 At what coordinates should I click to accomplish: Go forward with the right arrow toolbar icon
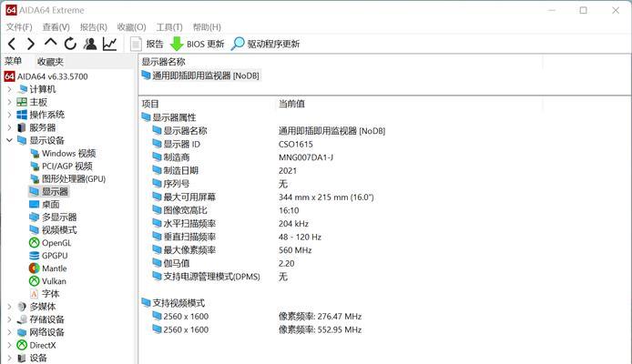pos(31,44)
